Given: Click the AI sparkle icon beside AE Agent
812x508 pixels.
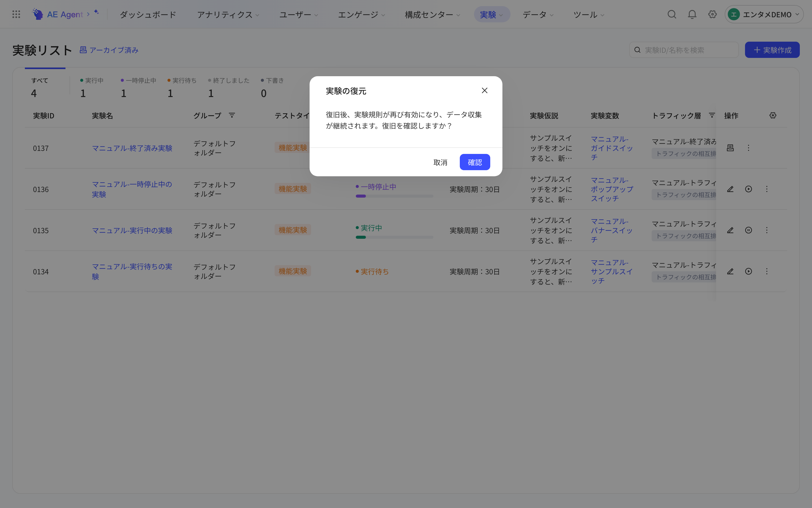Looking at the screenshot, I should (96, 12).
